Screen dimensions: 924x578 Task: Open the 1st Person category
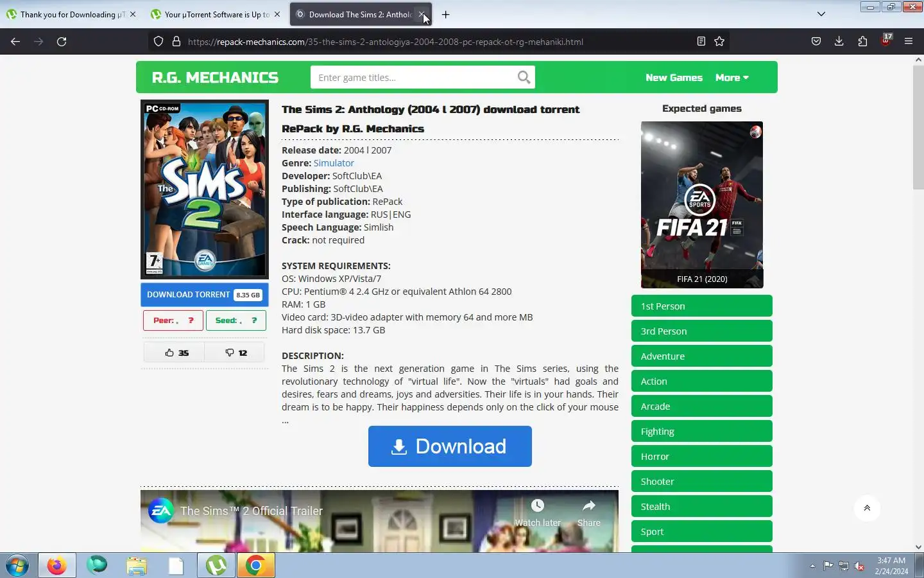(701, 306)
